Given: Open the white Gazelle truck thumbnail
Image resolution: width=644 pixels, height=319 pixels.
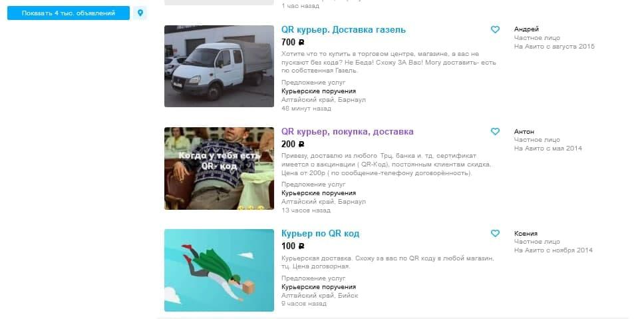Looking at the screenshot, I should (x=219, y=66).
